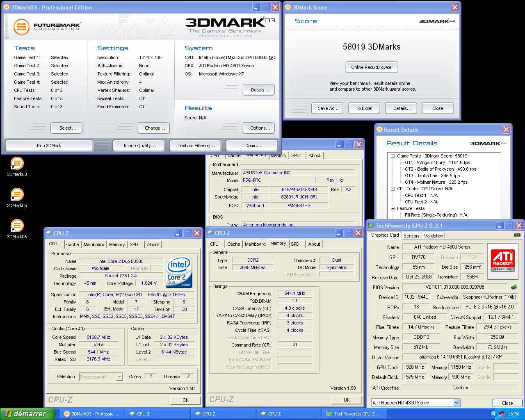Minimize the CPU-Z Mainboard window
This screenshot has height=420, width=525.
339,144
